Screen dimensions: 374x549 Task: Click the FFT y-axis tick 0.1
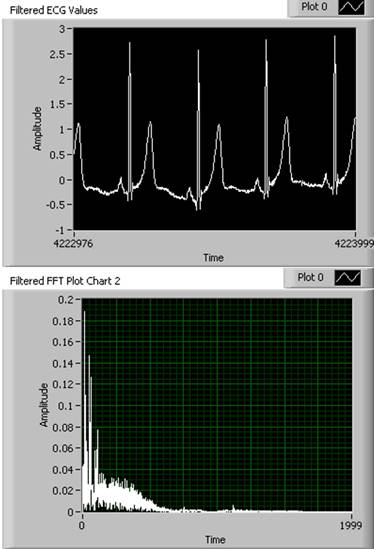65,406
